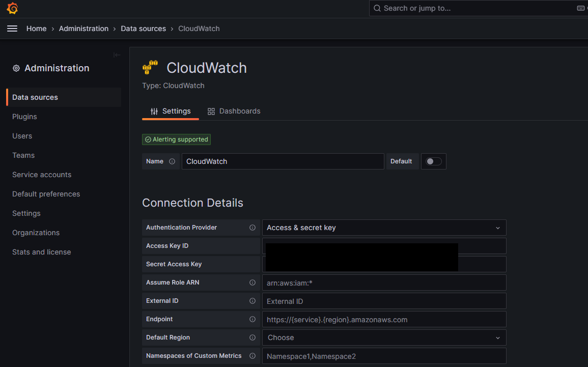
Task: Switch to the Settings tab
Action: click(x=170, y=111)
